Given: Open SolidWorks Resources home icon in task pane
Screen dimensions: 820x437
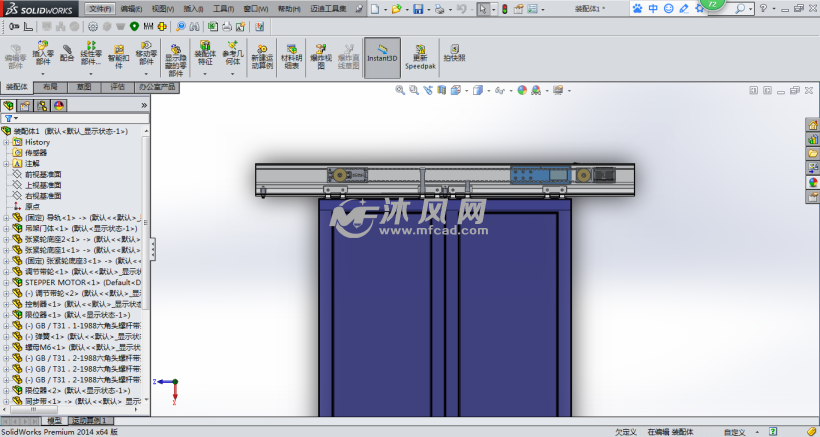Looking at the screenshot, I should (x=813, y=125).
